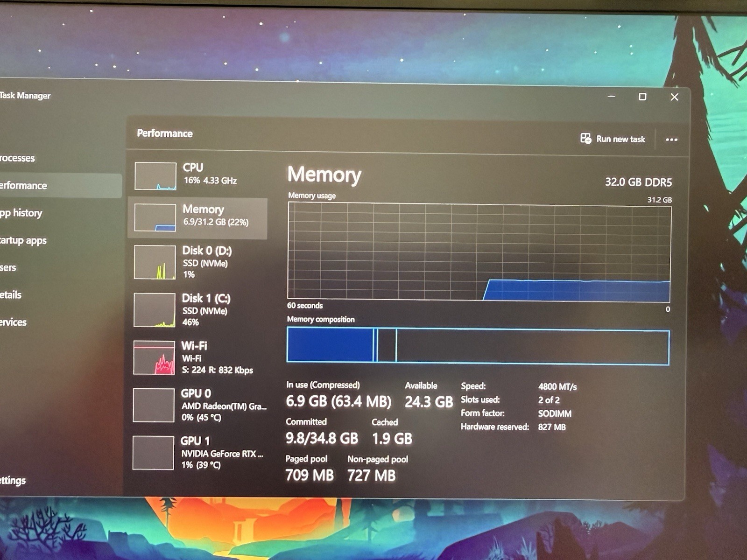The image size is (747, 560).
Task: Click the '9.8/34.8 GB' committed value
Action: pos(322,438)
